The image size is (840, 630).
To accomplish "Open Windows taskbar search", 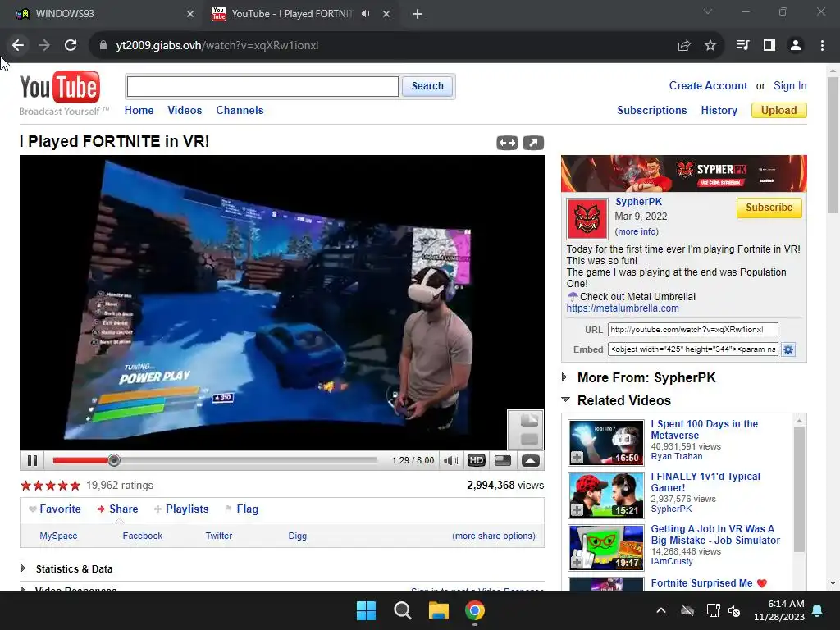I will [x=402, y=610].
